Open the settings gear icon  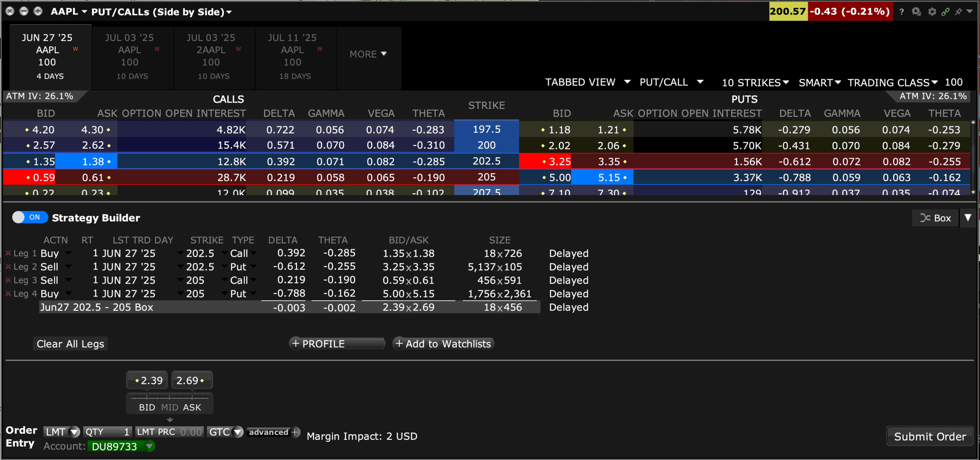pos(932,11)
